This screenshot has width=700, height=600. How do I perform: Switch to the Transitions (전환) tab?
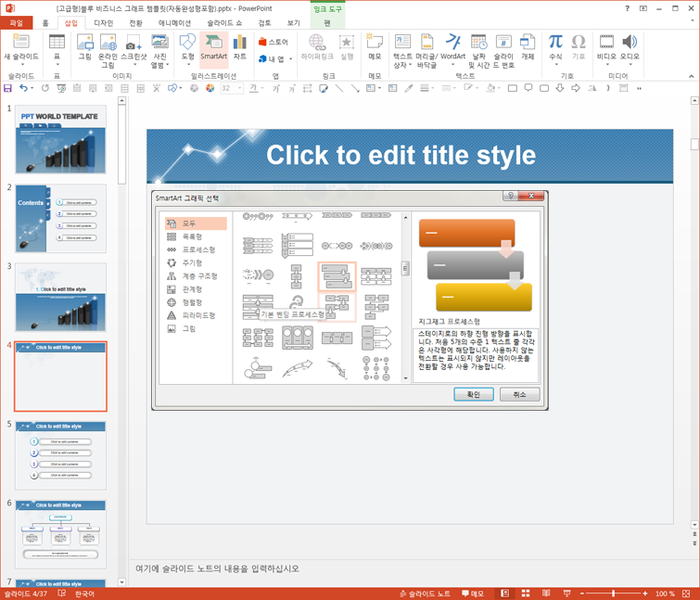point(135,23)
